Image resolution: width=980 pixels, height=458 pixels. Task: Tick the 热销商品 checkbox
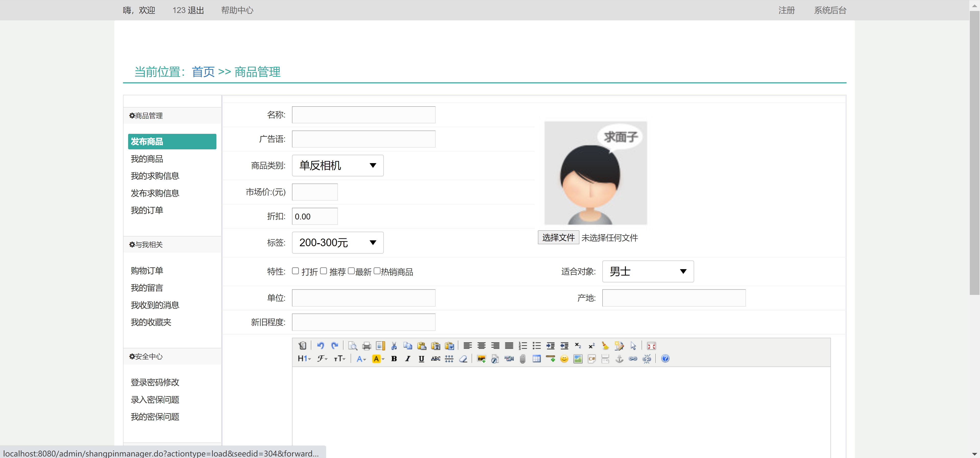(377, 271)
